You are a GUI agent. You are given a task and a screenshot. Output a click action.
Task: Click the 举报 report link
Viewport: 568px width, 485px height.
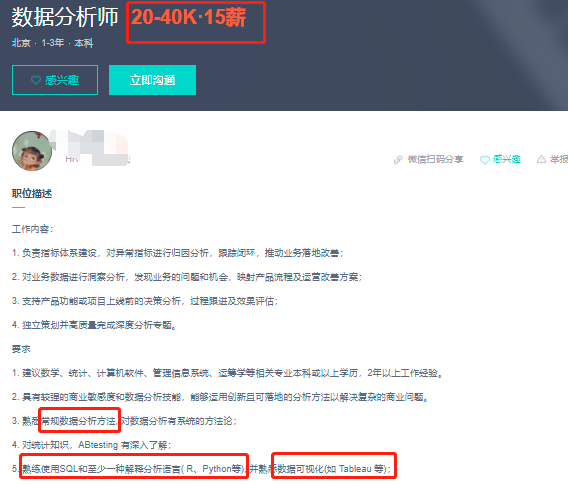(559, 159)
